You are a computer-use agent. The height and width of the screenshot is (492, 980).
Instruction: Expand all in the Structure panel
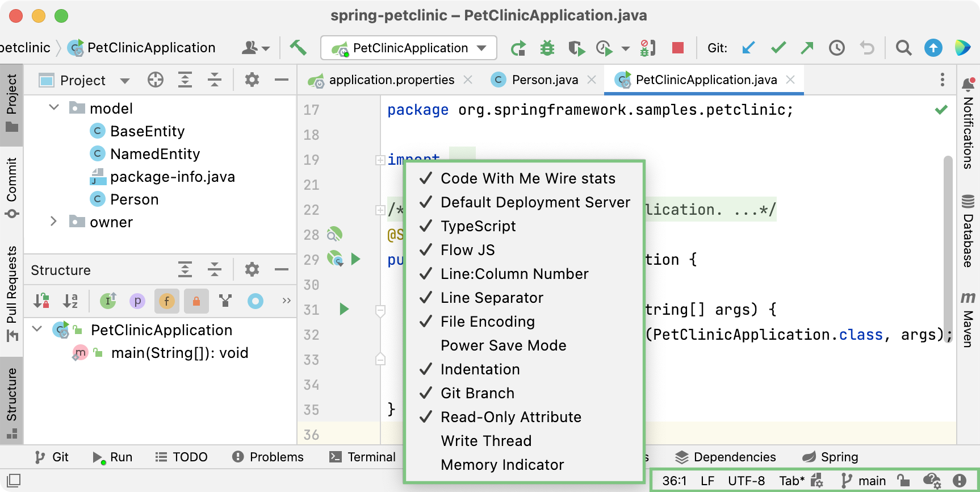point(185,269)
